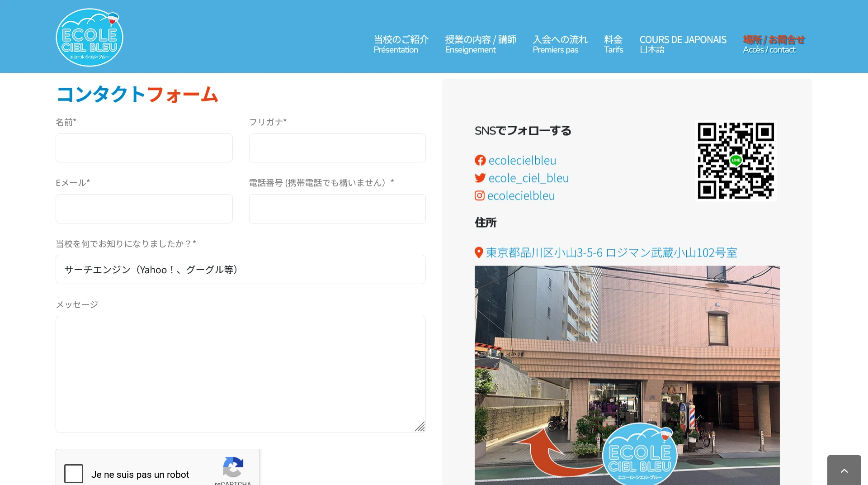
Task: Click the LINE QR code image
Action: pos(736,161)
